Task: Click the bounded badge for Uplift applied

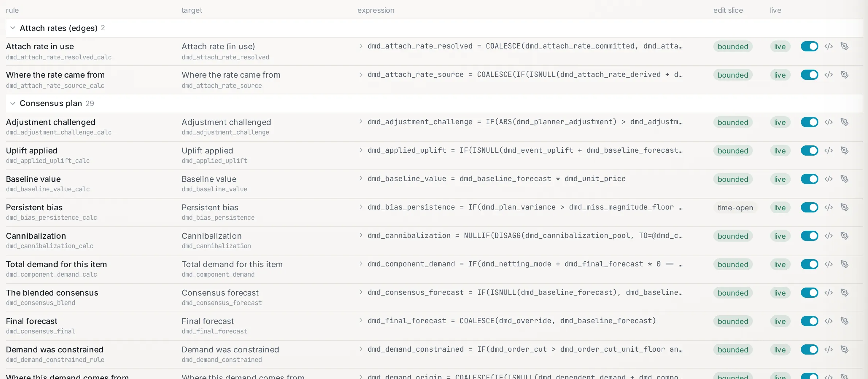Action: (x=733, y=151)
